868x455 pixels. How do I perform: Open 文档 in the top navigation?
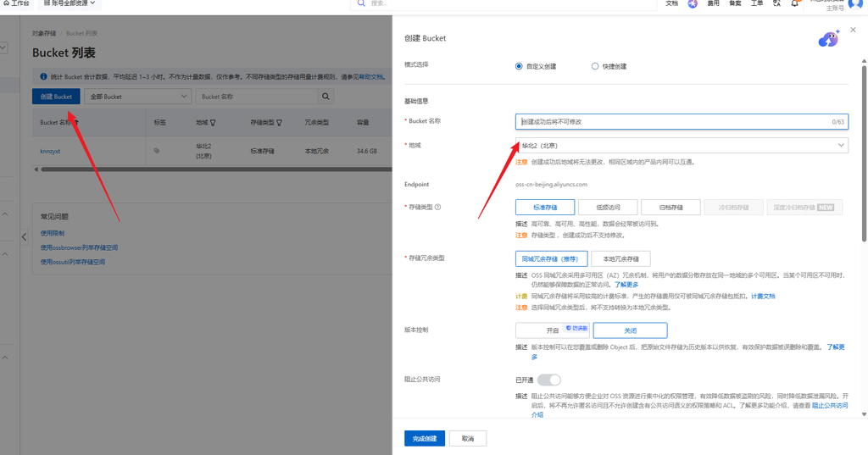(x=671, y=3)
